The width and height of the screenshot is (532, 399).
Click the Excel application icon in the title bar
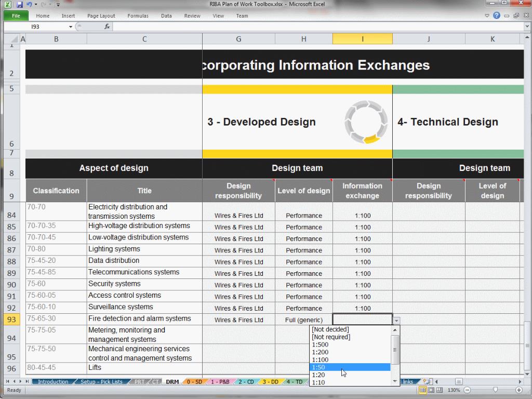pyautogui.click(x=7, y=4)
